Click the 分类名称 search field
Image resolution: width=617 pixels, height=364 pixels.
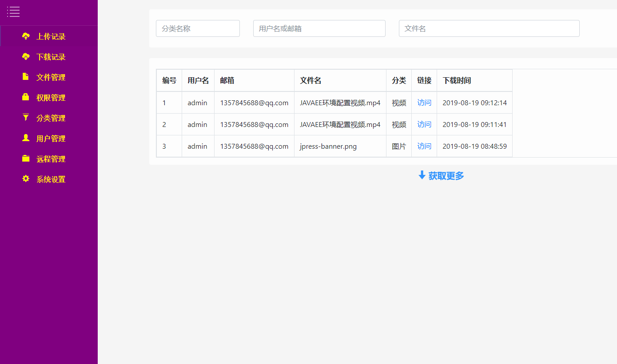click(197, 28)
